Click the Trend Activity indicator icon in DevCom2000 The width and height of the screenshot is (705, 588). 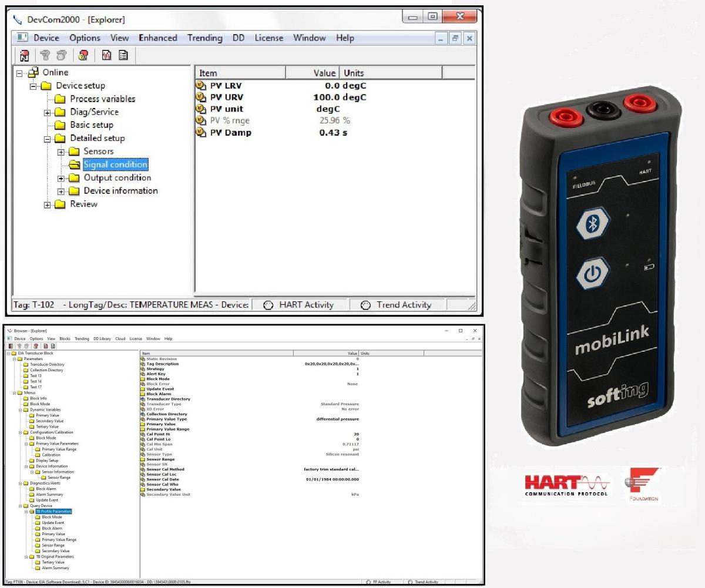tap(365, 305)
